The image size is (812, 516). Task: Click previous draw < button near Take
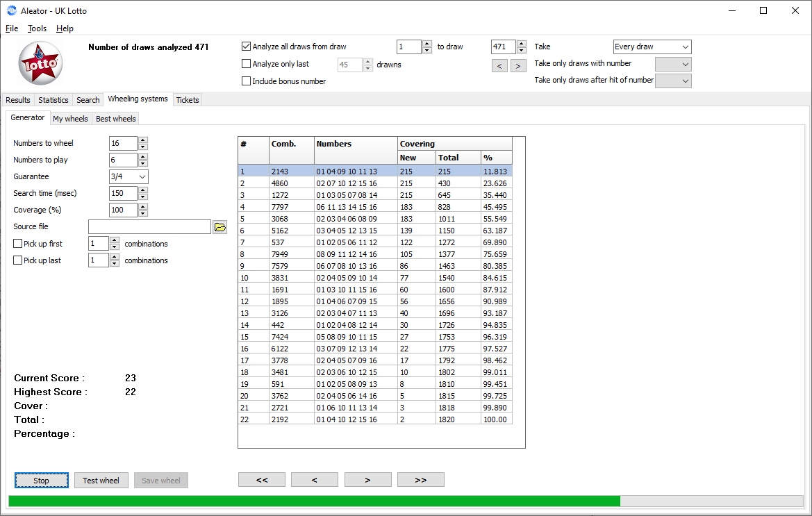tap(499, 66)
